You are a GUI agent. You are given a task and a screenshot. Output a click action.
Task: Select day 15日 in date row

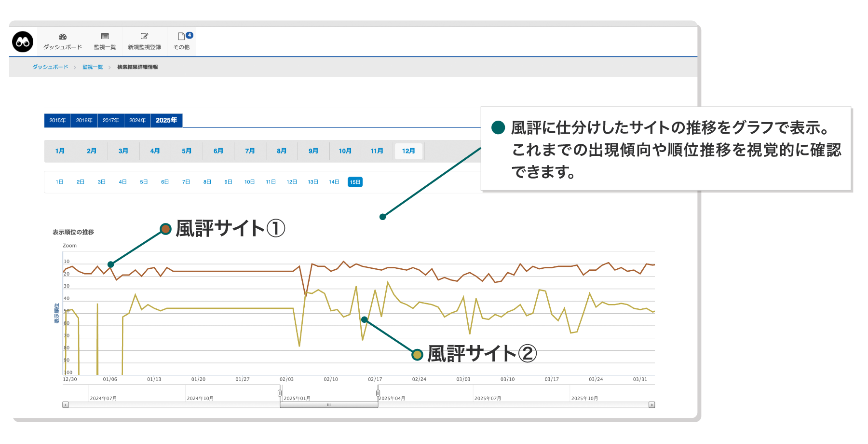(355, 182)
